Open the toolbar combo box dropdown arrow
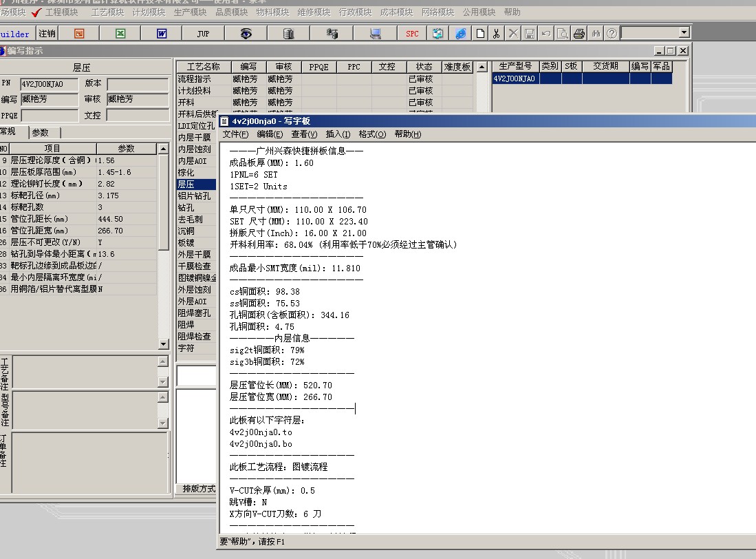This screenshot has width=756, height=559. 684,33
